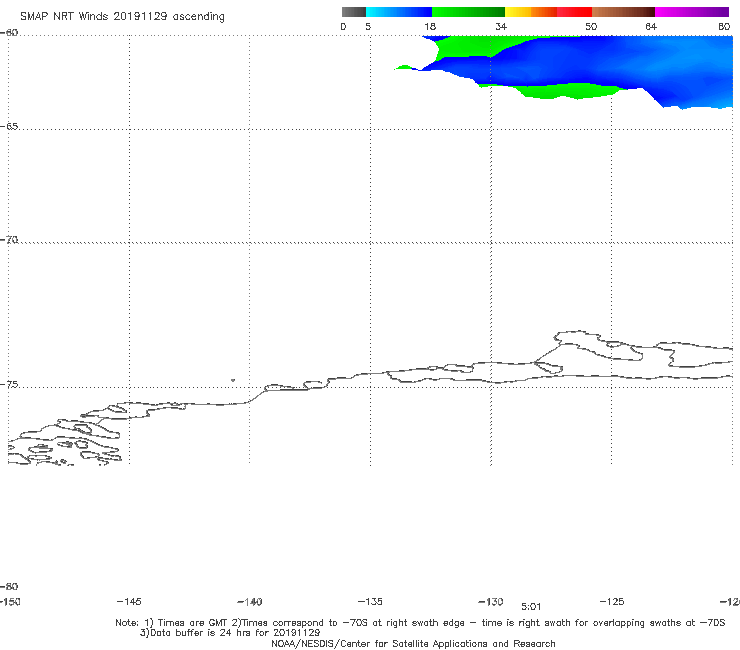Click the latitude label '-75'

point(9,384)
